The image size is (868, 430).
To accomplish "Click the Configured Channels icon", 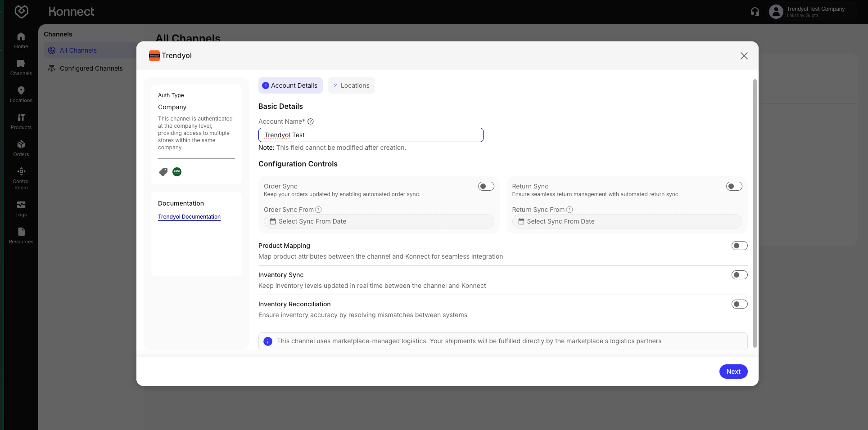I will click(52, 68).
